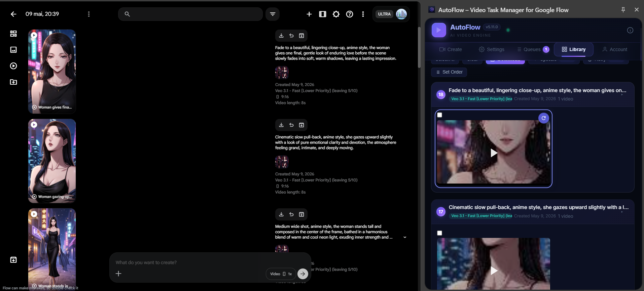This screenshot has height=291, width=644.
Task: Click the plus icon in top toolbar
Action: tap(309, 14)
